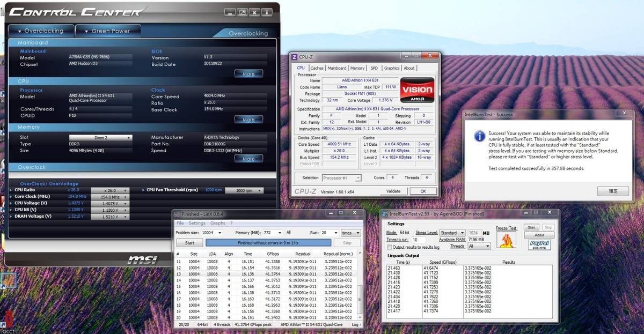The width and height of the screenshot is (644, 334).
Task: Select LinX result row 13
Action: [266, 273]
